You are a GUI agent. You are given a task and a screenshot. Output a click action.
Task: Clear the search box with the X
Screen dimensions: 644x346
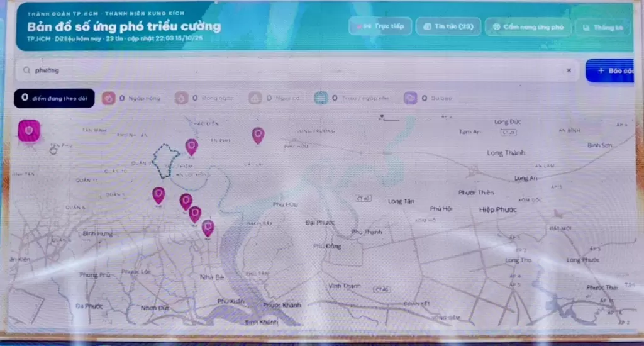(x=569, y=70)
